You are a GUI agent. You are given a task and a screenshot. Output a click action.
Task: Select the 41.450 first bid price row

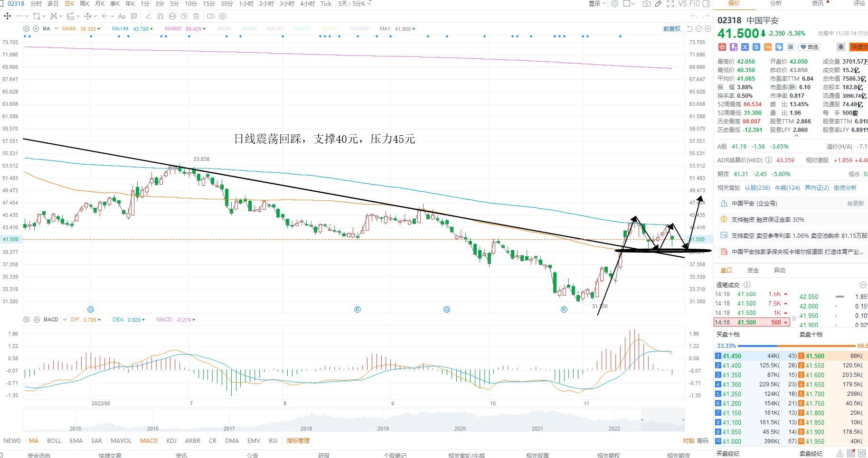(x=756, y=356)
